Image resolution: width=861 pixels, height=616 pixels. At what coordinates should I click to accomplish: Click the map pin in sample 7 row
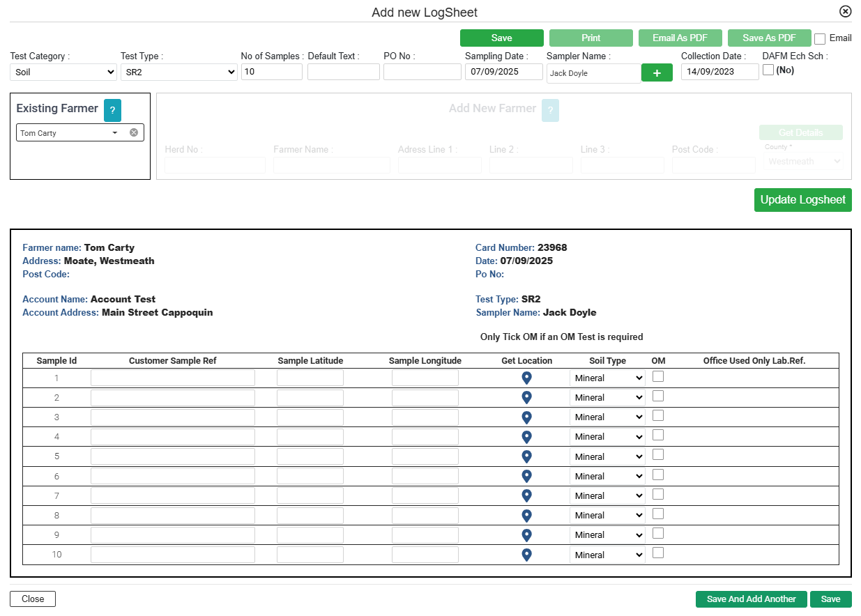[x=527, y=495]
